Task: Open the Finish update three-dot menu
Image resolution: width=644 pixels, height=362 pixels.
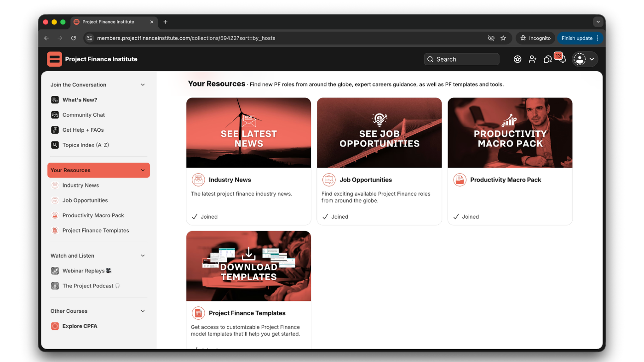Action: pyautogui.click(x=598, y=38)
